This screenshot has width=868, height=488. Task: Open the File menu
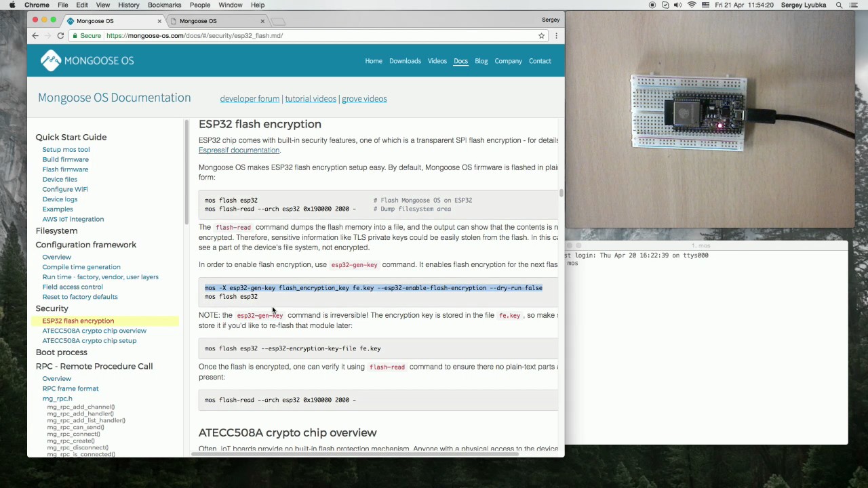click(x=62, y=5)
